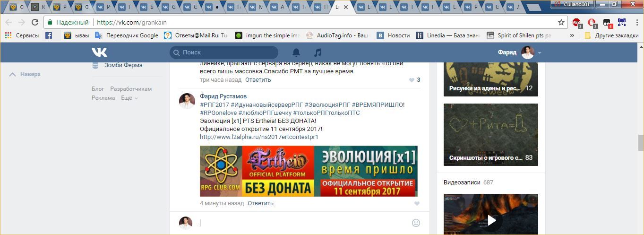Open the Видеозаписи section header

point(468,182)
